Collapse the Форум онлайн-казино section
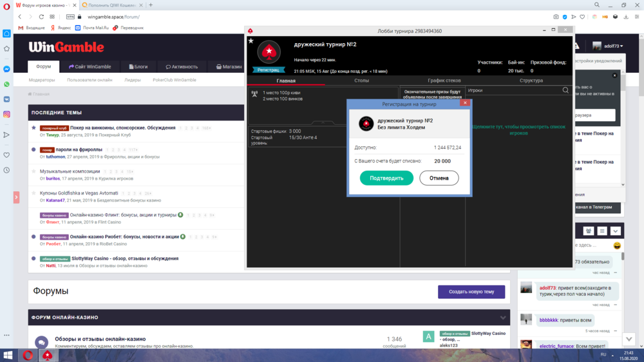 click(503, 318)
